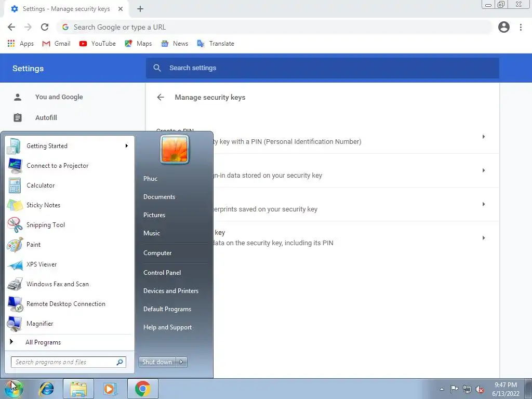Click the Settings title in blue header
The width and height of the screenshot is (532, 399).
point(28,69)
